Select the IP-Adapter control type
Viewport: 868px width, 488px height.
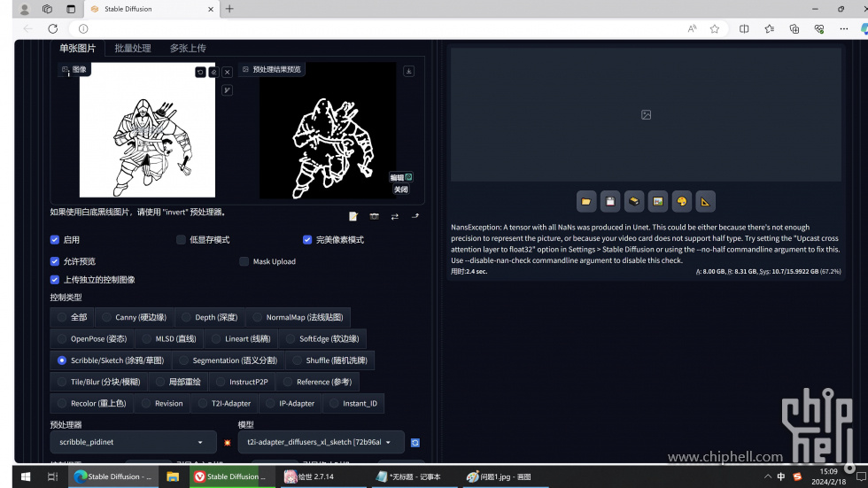coord(291,403)
